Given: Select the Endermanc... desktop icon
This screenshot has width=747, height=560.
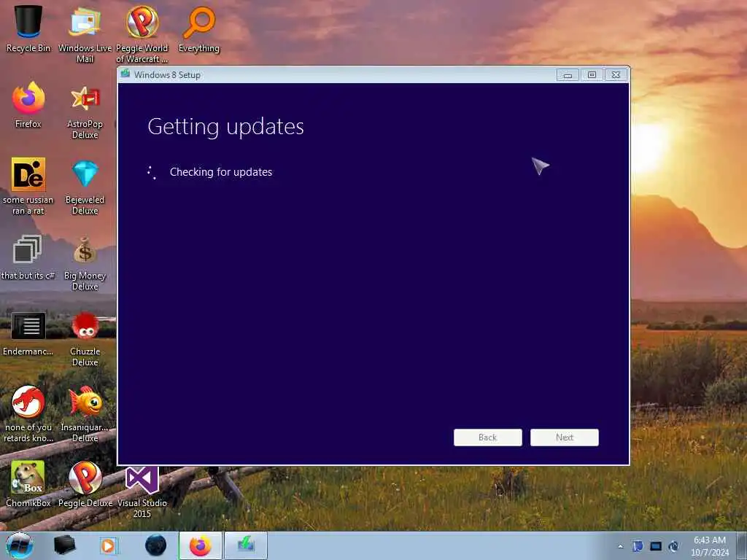Looking at the screenshot, I should [28, 333].
